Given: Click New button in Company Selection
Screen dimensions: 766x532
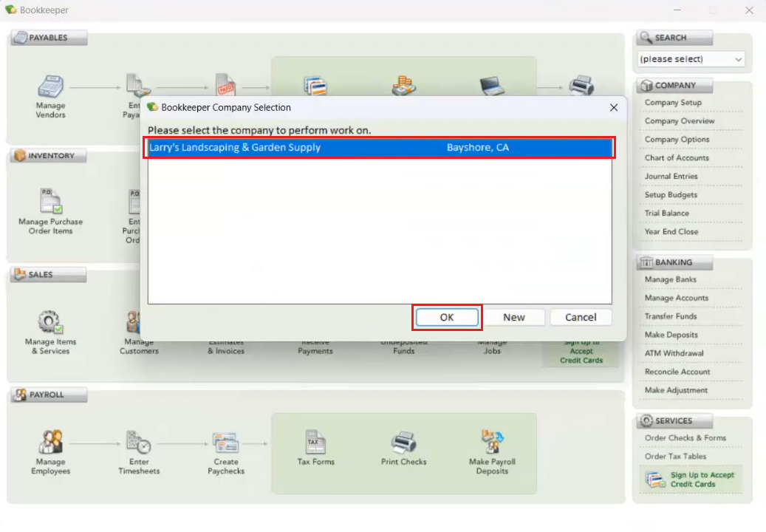Looking at the screenshot, I should pyautogui.click(x=514, y=318).
